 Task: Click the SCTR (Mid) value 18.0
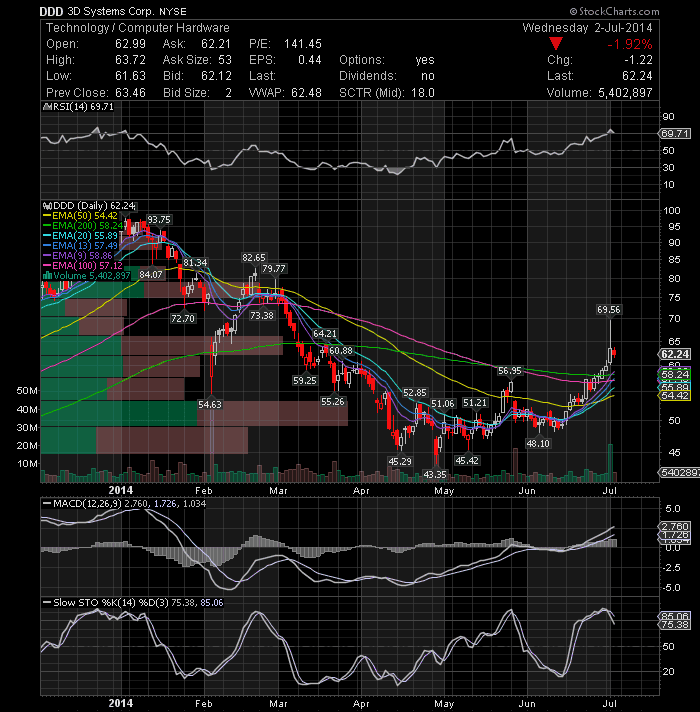point(423,93)
